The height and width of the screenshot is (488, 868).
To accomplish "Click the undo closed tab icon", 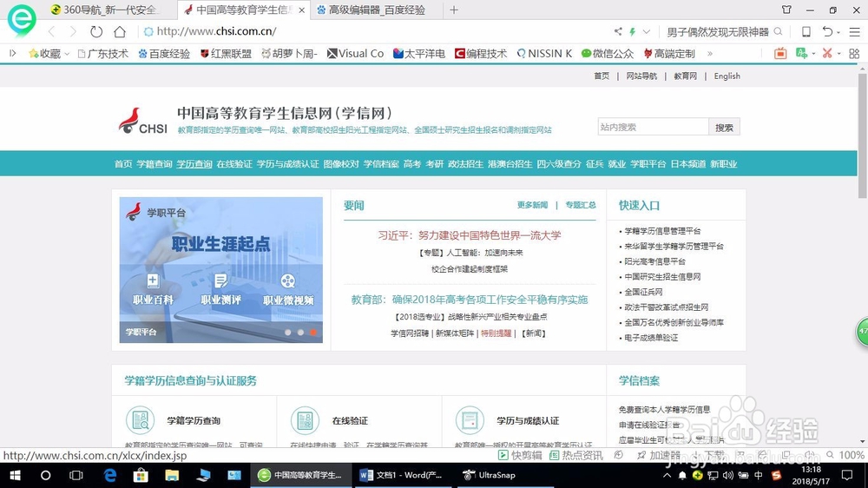I will click(827, 31).
